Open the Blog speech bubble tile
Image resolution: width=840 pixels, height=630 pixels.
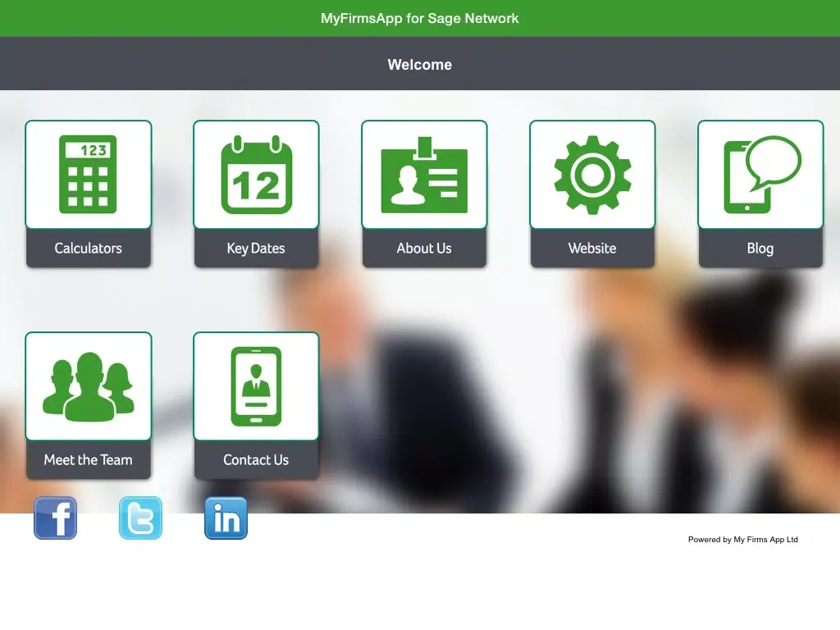[x=760, y=194]
